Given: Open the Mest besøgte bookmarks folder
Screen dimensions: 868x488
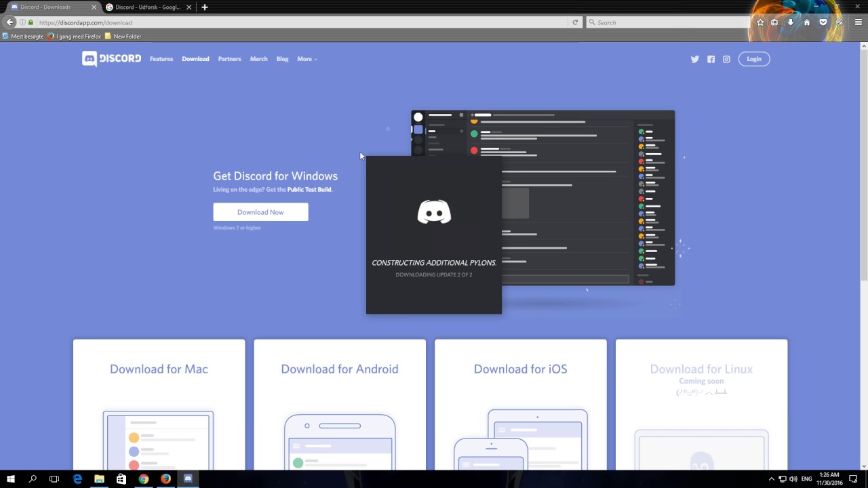Looking at the screenshot, I should [24, 37].
